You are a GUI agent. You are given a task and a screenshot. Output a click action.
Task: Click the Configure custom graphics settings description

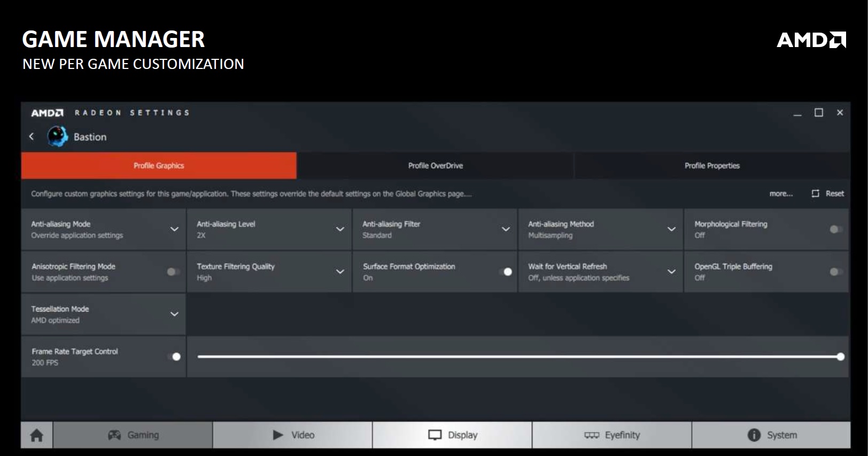pyautogui.click(x=251, y=194)
